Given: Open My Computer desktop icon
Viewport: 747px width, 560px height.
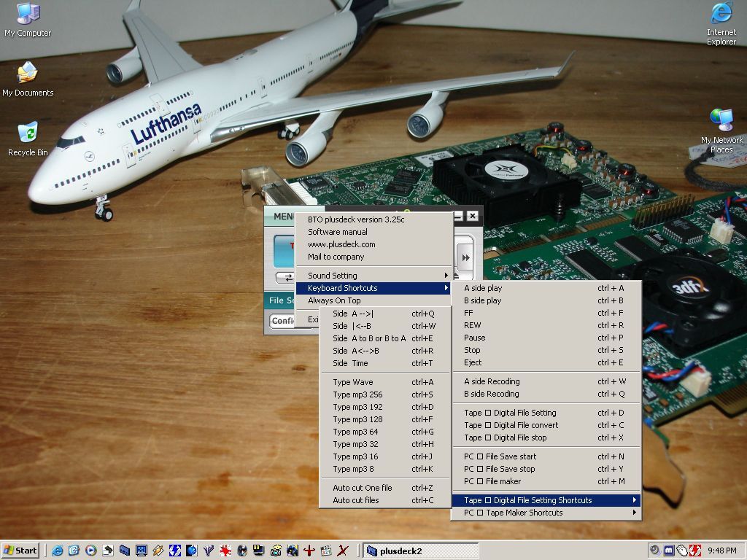Looking at the screenshot, I should (28, 20).
